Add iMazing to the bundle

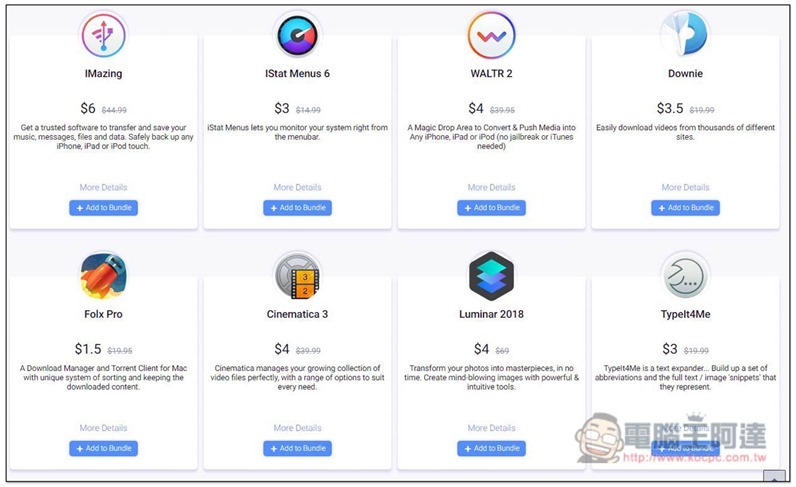click(x=104, y=208)
